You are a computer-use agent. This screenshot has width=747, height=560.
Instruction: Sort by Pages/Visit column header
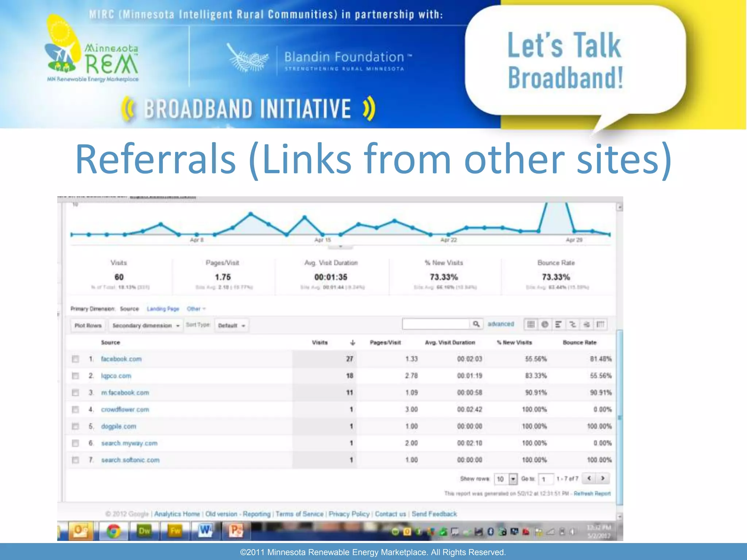[x=385, y=342]
